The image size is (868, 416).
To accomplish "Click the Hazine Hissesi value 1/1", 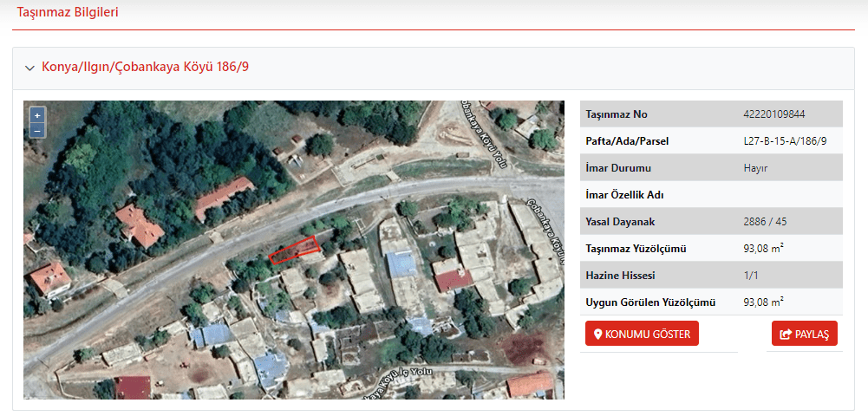I will 752,276.
